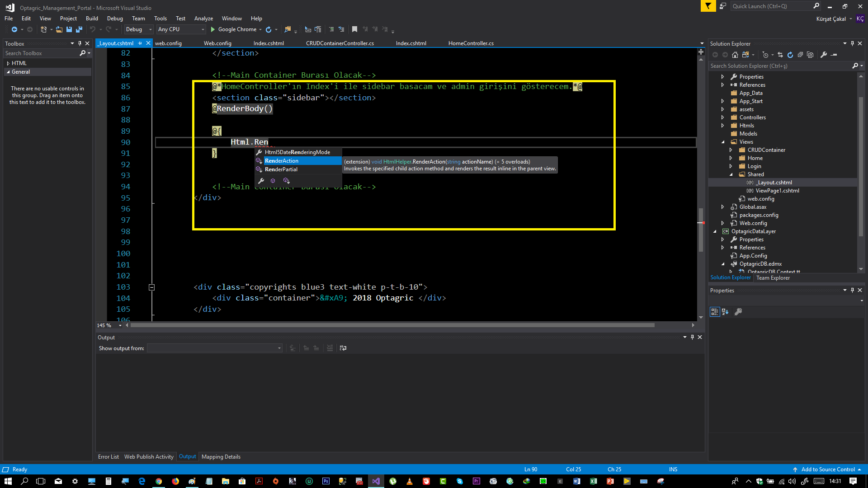Open the Build menu
The height and width of the screenshot is (488, 868).
click(x=92, y=19)
